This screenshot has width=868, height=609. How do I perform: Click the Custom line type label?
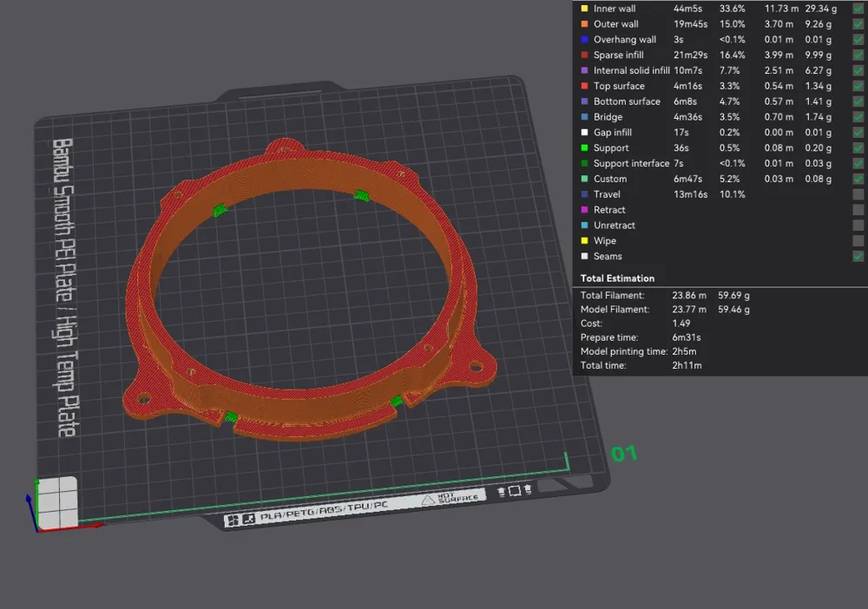[609, 179]
